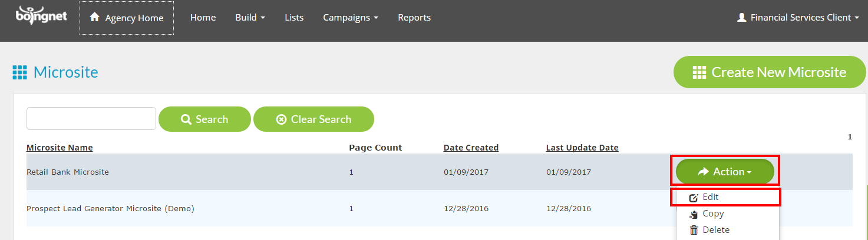Click the house icon beside Agency Home
868x240 pixels.
(94, 18)
